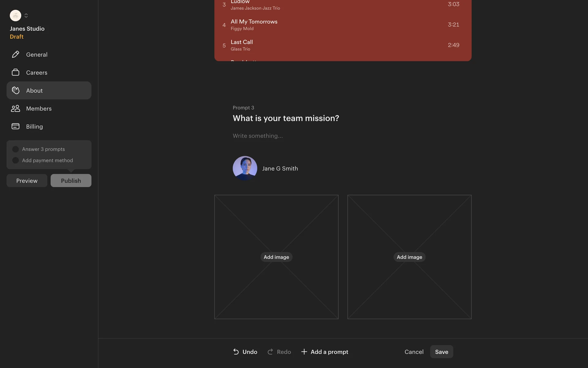Click the Preview button
Image resolution: width=588 pixels, height=368 pixels.
click(27, 181)
